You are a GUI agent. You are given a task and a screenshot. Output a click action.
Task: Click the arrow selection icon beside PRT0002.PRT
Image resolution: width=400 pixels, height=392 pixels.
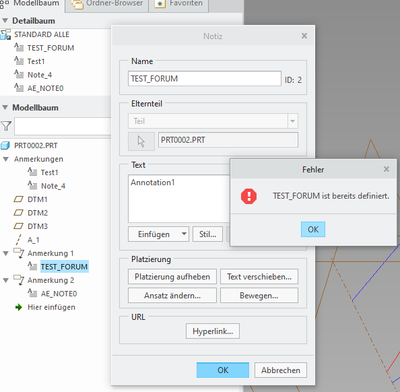click(141, 141)
